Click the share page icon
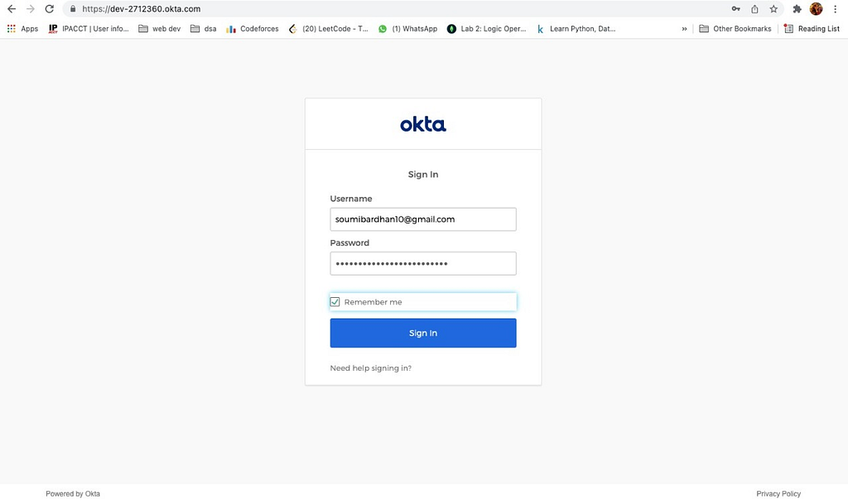Screen dimensions: 848x504 [754, 8]
